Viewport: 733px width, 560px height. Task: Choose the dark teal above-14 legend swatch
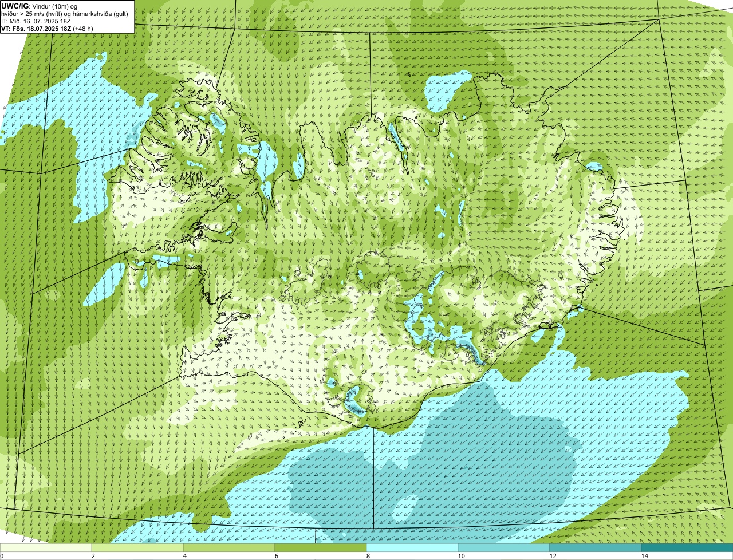[687, 547]
